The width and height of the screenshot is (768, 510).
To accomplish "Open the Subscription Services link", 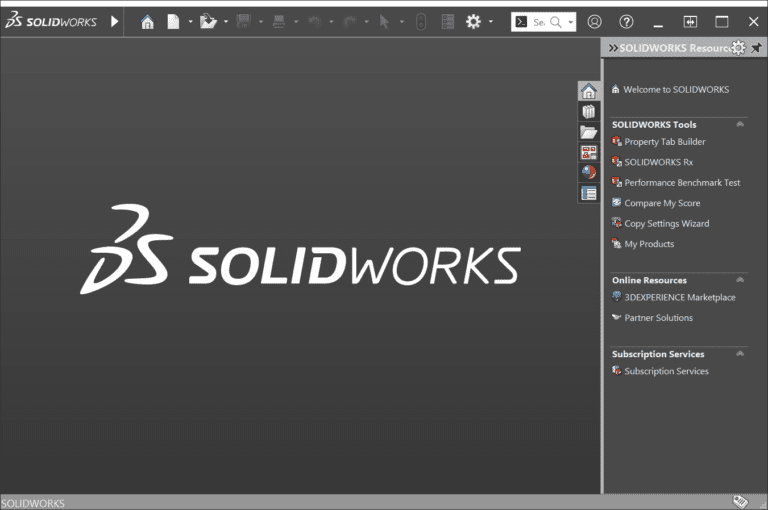I will (666, 371).
